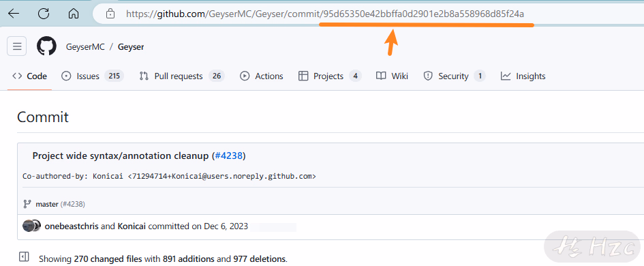Open onebeastchris profile link
The height and width of the screenshot is (266, 644).
click(x=72, y=226)
